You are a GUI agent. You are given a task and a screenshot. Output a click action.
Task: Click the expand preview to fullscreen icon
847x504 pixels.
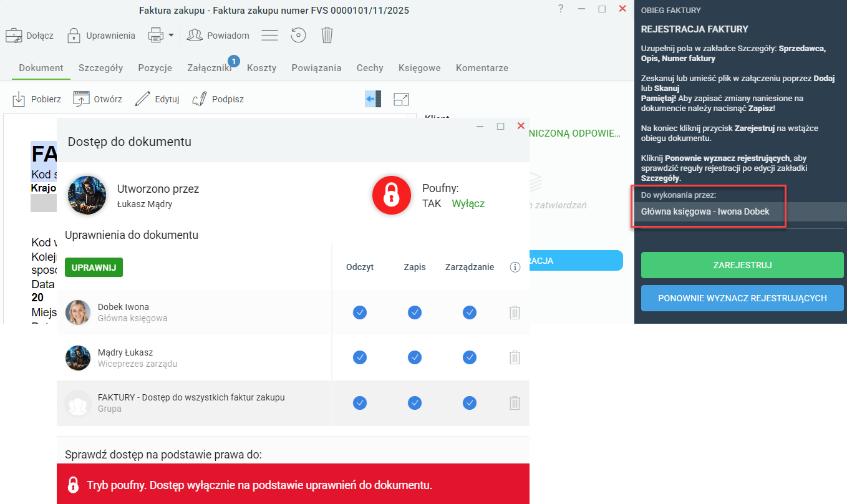(x=401, y=99)
